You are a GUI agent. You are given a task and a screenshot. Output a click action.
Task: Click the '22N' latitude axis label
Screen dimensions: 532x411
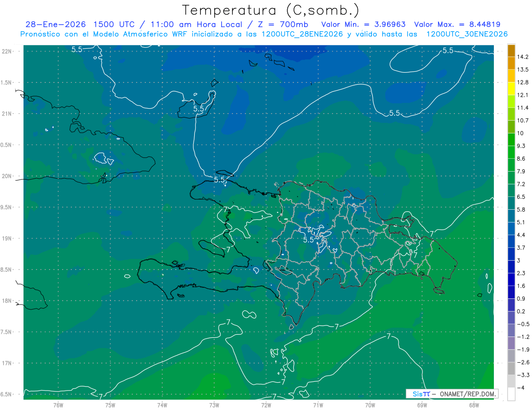(7, 51)
